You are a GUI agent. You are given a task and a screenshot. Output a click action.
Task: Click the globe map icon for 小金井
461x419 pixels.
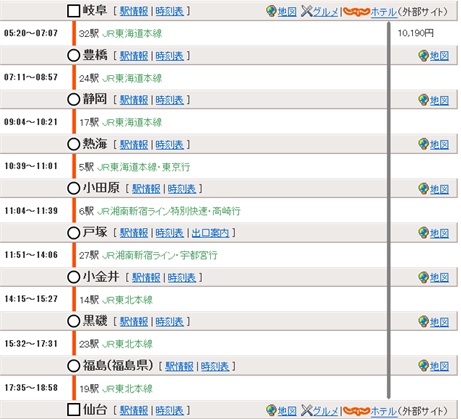click(x=423, y=277)
